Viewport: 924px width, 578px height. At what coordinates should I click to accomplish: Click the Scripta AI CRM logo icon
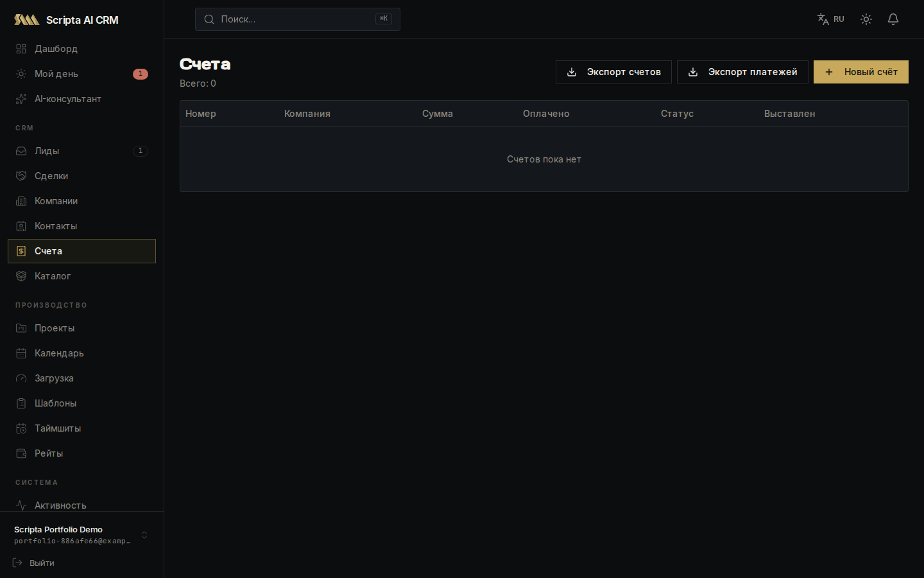tap(27, 20)
